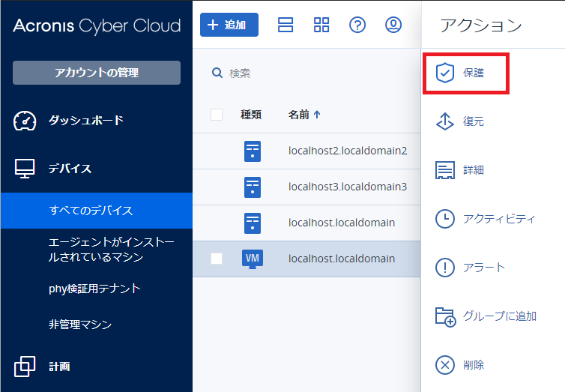The width and height of the screenshot is (565, 392).
Task: View アクティビティ clock icon
Action: 445,219
